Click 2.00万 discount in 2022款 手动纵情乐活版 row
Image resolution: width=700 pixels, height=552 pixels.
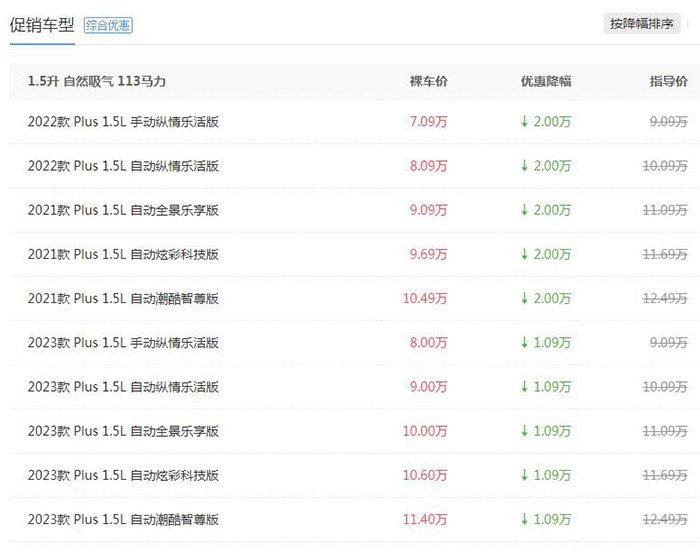552,121
